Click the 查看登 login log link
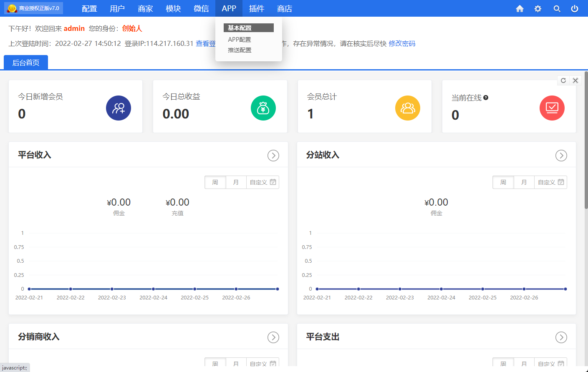 tap(206, 43)
